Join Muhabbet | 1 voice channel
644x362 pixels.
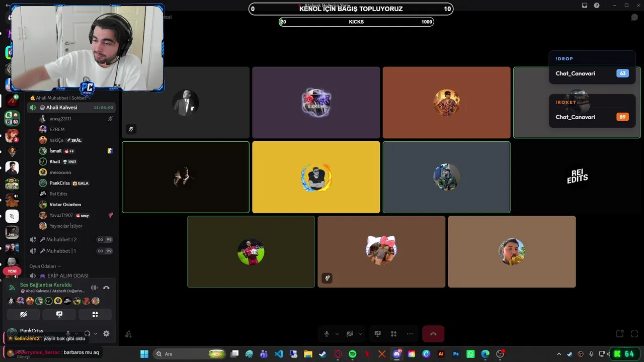click(71, 251)
